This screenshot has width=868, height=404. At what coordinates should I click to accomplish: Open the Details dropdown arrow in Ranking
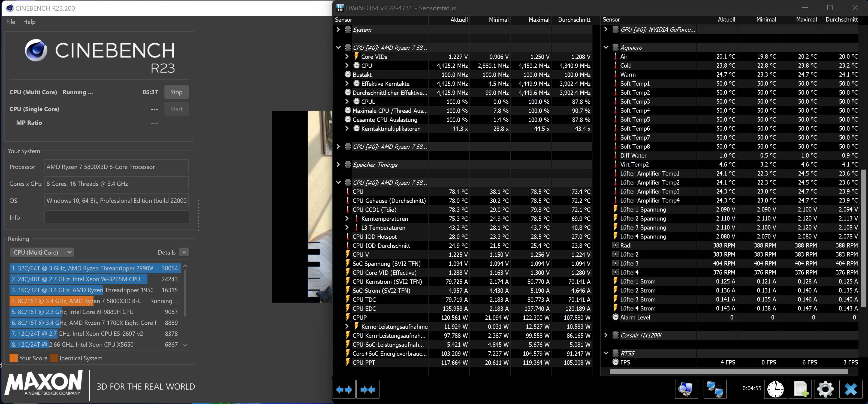[x=184, y=252]
